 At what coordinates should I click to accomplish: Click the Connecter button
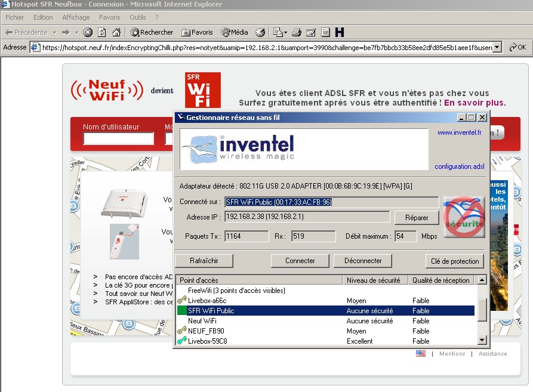[300, 261]
